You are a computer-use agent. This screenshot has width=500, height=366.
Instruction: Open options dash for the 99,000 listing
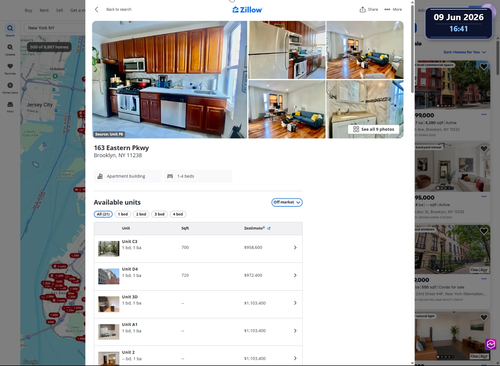[x=484, y=115]
